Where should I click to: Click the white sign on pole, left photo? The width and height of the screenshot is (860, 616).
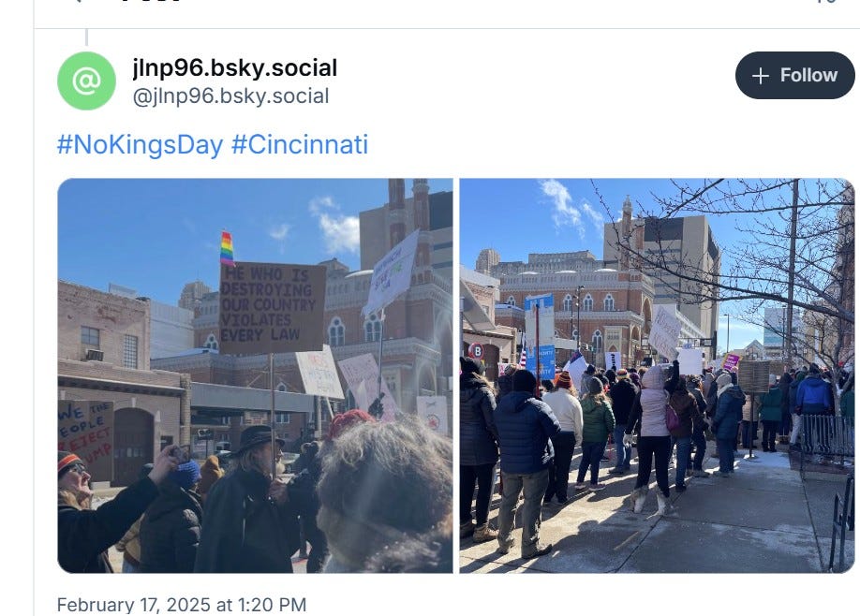[391, 274]
